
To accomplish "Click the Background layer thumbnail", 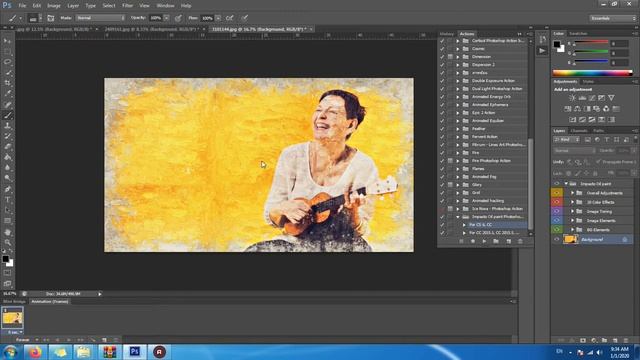I will 570,240.
